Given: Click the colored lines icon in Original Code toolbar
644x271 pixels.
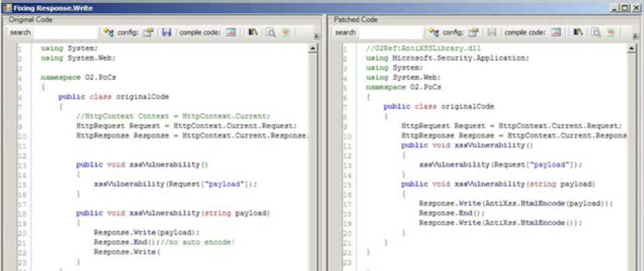Looking at the screenshot, I should pos(286,32).
